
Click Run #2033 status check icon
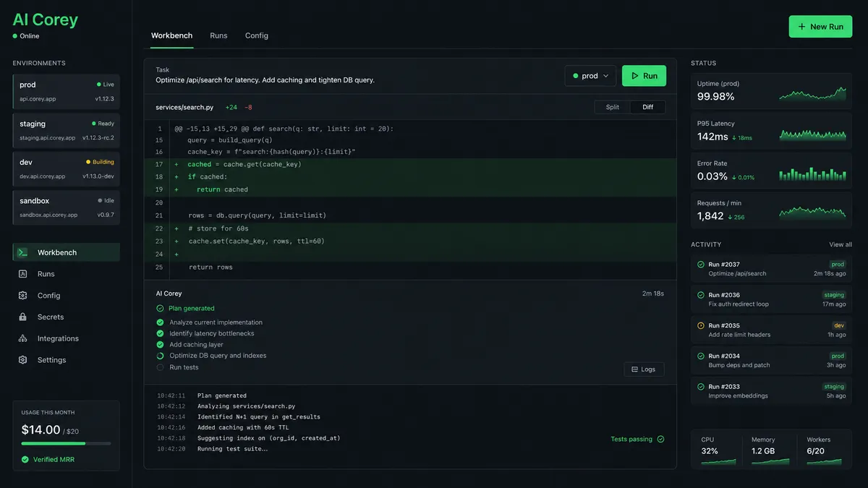[x=701, y=387]
